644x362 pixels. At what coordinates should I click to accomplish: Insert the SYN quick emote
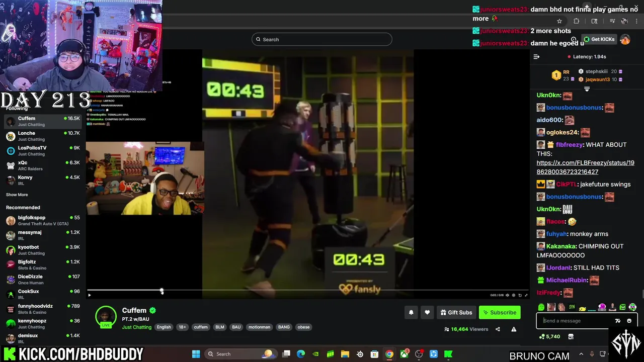(572, 307)
